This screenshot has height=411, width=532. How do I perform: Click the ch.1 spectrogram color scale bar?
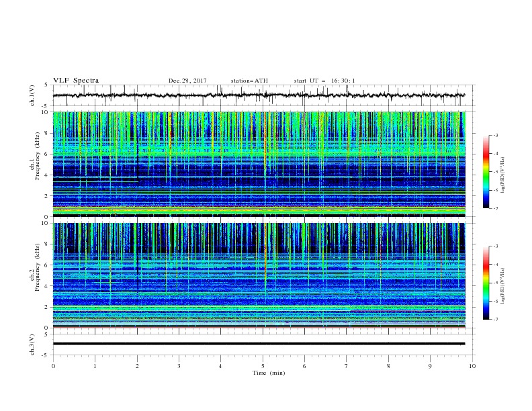(x=486, y=172)
